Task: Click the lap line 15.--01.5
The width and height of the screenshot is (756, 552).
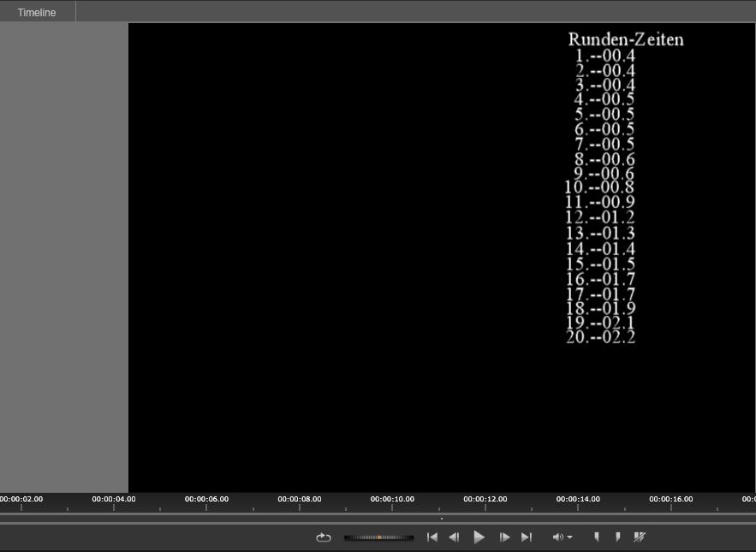Action: tap(600, 264)
